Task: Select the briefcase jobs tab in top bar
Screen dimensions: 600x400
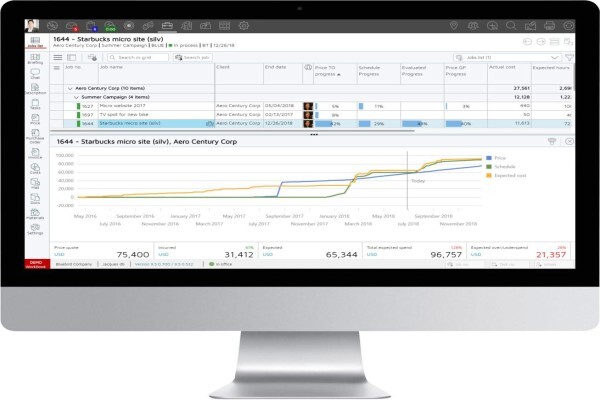Action: point(167,26)
